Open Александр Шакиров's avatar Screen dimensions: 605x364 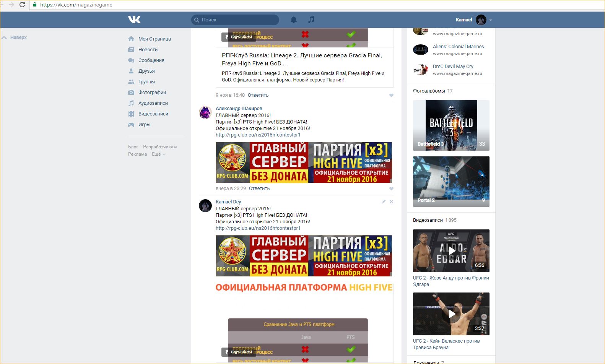205,112
